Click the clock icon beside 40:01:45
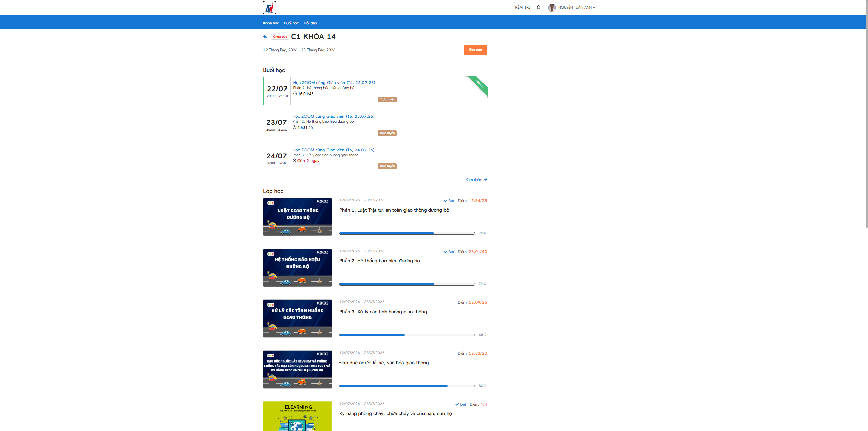 pyautogui.click(x=294, y=127)
